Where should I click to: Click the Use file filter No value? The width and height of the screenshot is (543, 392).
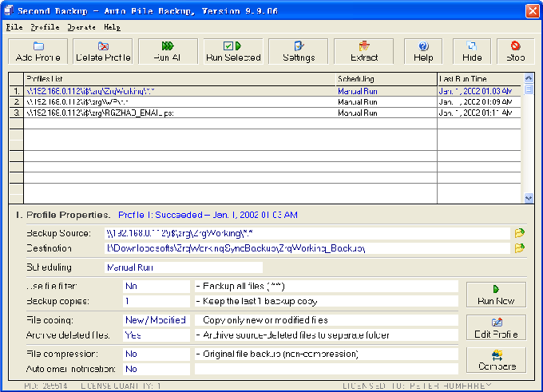click(157, 286)
